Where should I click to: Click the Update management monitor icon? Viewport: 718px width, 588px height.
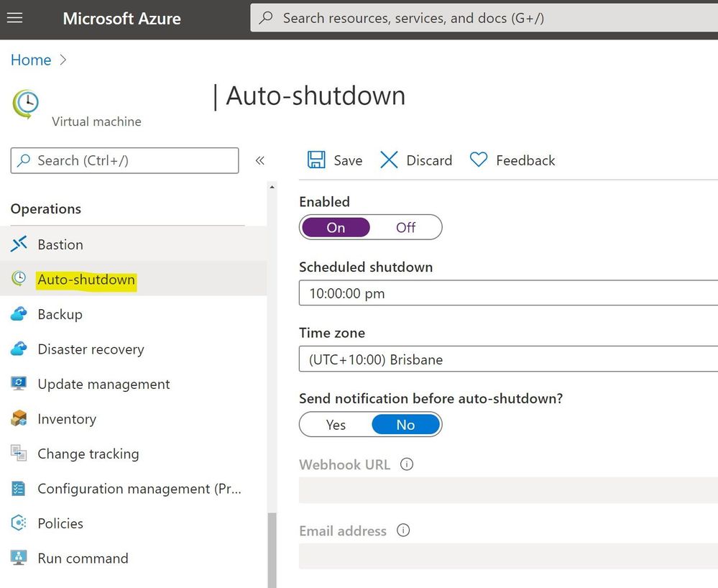pos(19,383)
